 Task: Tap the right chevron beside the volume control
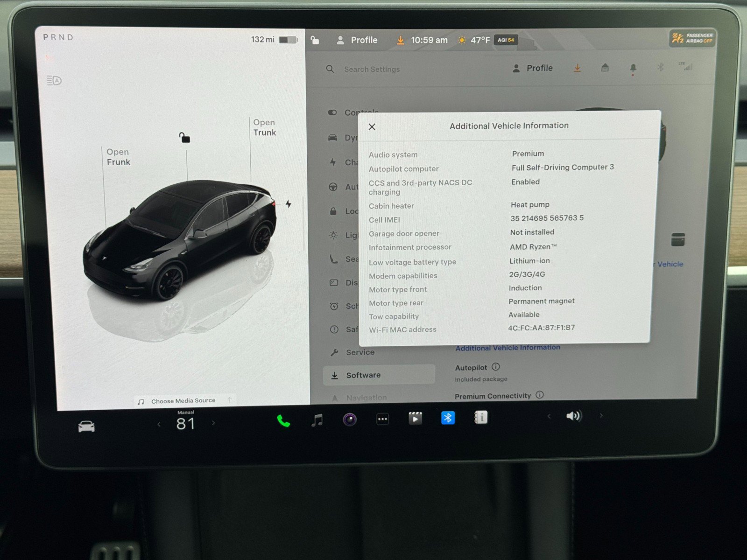click(601, 417)
